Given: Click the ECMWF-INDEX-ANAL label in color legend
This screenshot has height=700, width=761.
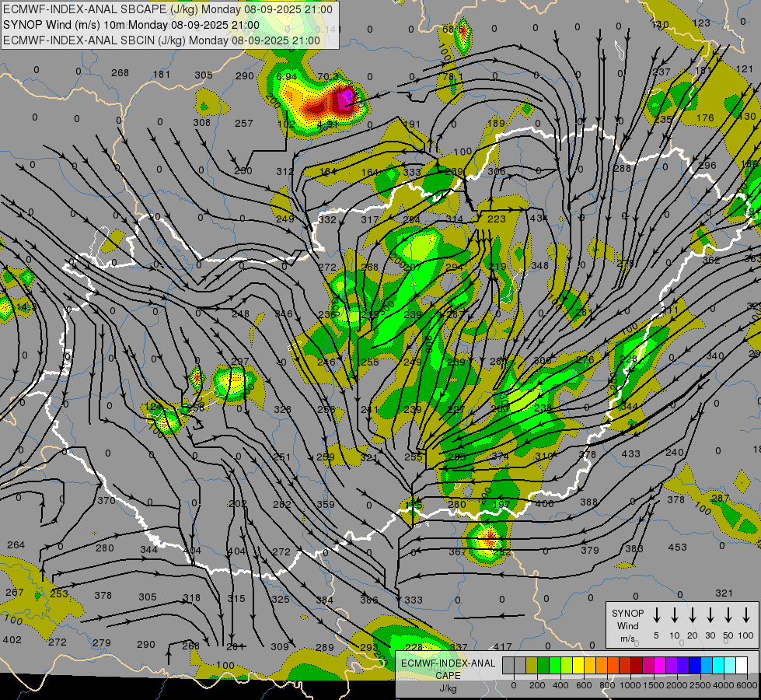Looking at the screenshot, I should pos(448,663).
